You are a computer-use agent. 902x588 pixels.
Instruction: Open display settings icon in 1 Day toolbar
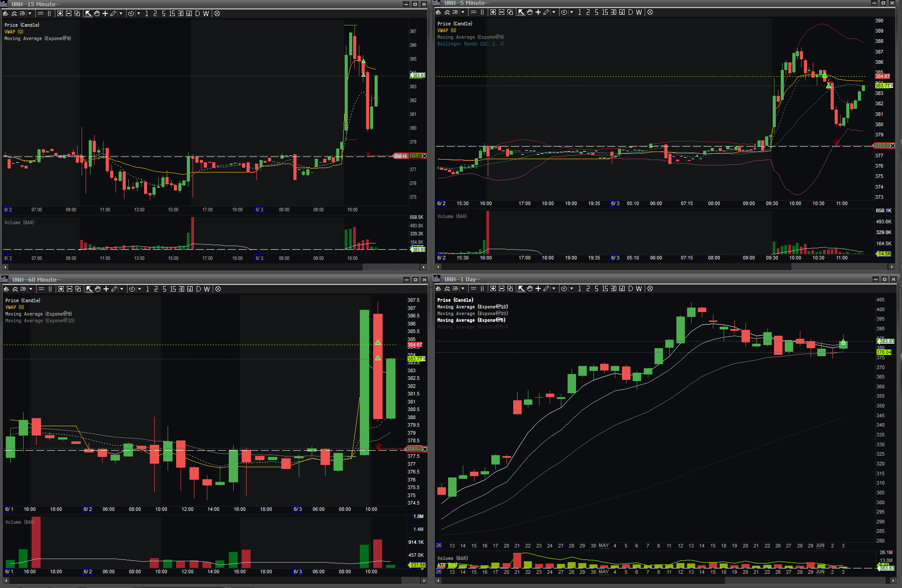pyautogui.click(x=455, y=288)
